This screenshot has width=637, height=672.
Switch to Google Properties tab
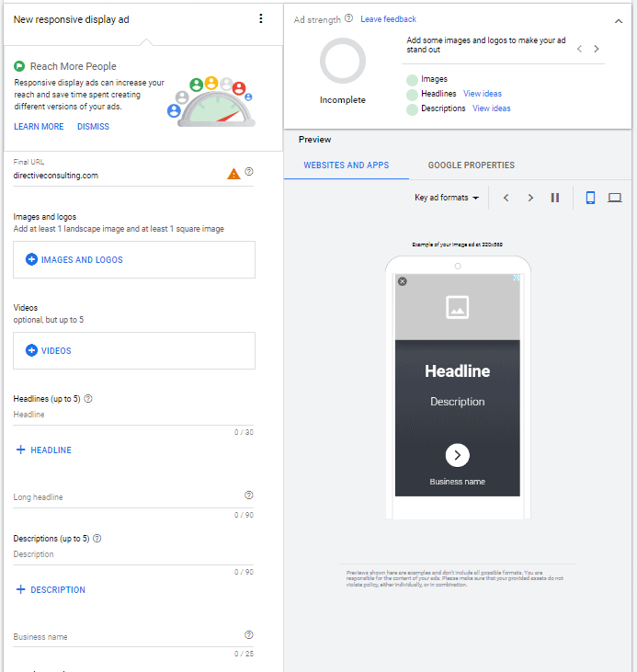coord(472,165)
